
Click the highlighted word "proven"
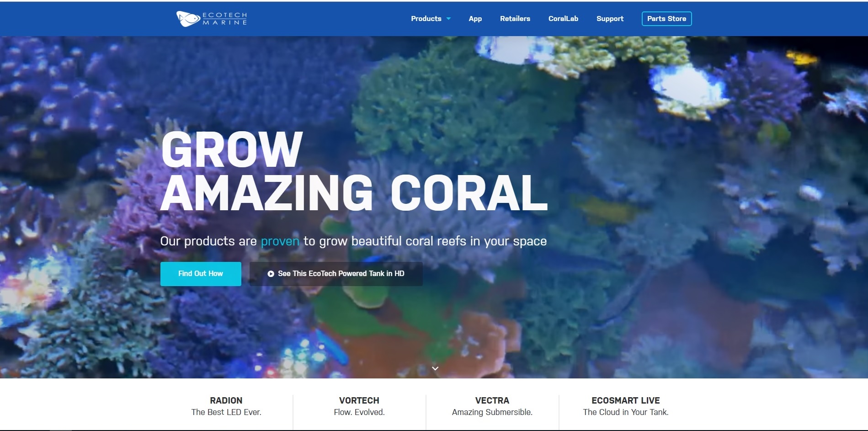point(280,241)
